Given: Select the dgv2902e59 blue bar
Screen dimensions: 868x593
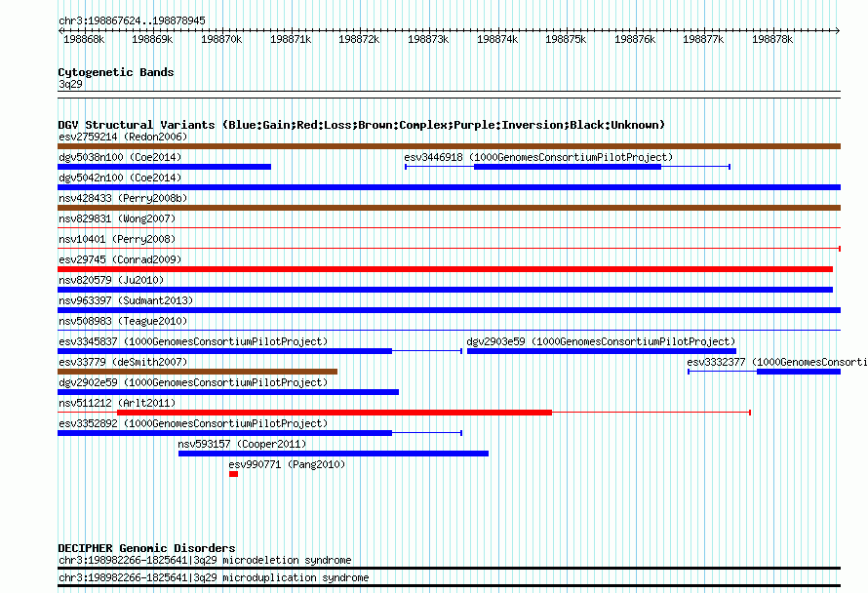Looking at the screenshot, I should [x=228, y=392].
